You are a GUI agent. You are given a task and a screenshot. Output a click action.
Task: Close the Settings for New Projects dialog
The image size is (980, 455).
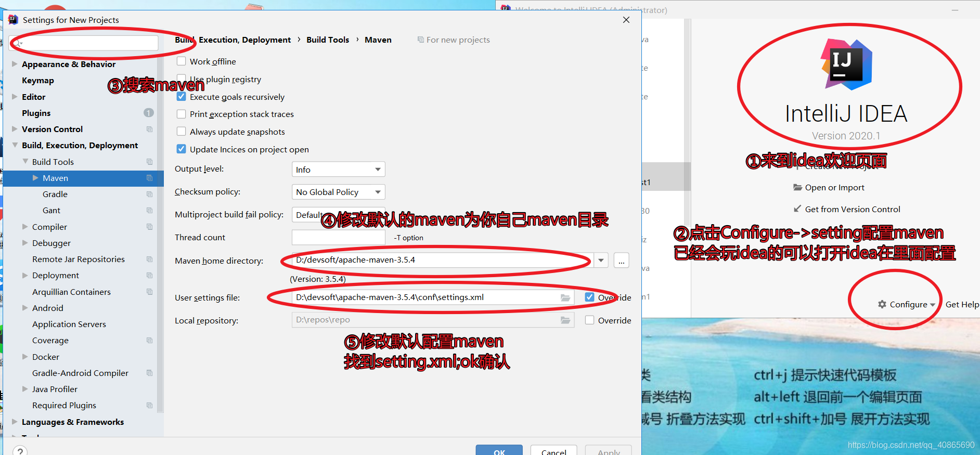pyautogui.click(x=626, y=20)
